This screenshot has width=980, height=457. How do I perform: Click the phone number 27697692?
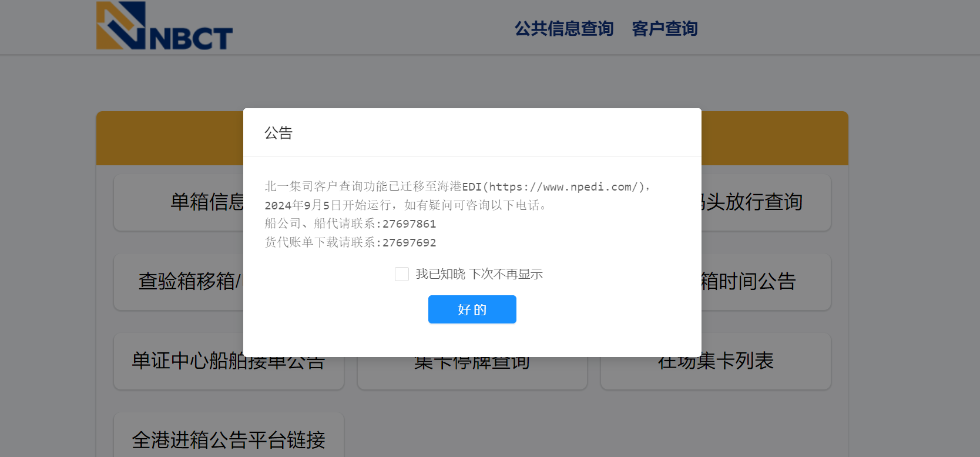pyautogui.click(x=409, y=243)
